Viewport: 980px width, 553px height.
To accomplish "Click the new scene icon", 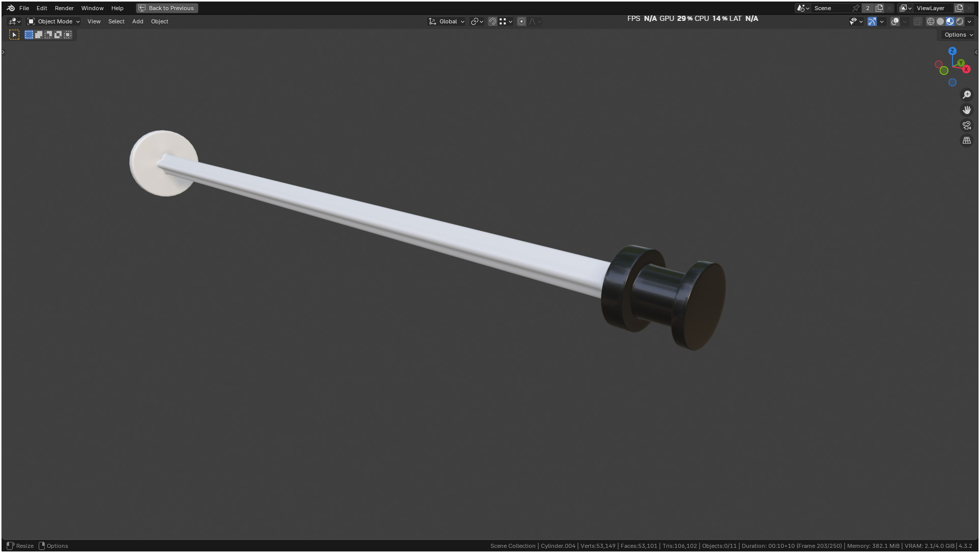I will [x=879, y=8].
